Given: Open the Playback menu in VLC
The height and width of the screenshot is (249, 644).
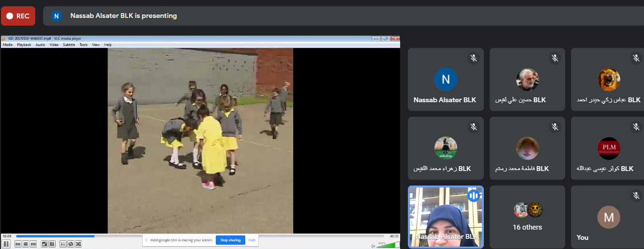Looking at the screenshot, I should 24,45.
